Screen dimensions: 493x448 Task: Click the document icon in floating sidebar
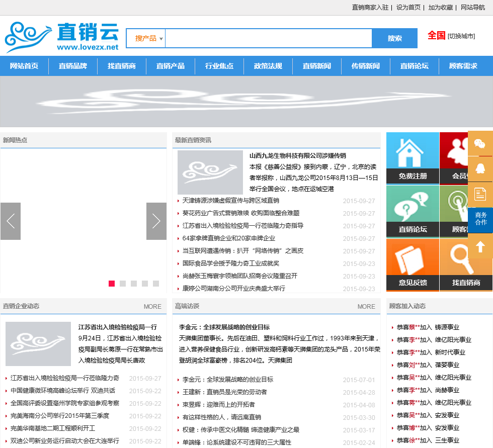click(x=480, y=194)
